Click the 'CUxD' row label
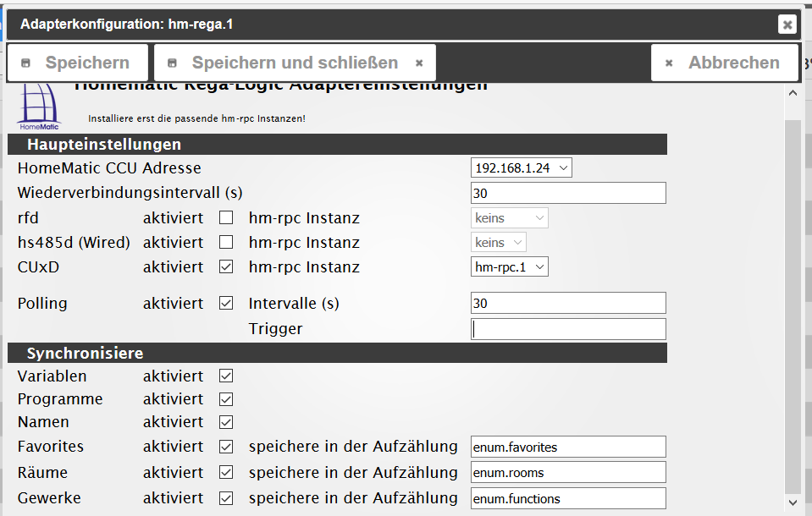812x516 pixels. pyautogui.click(x=38, y=267)
